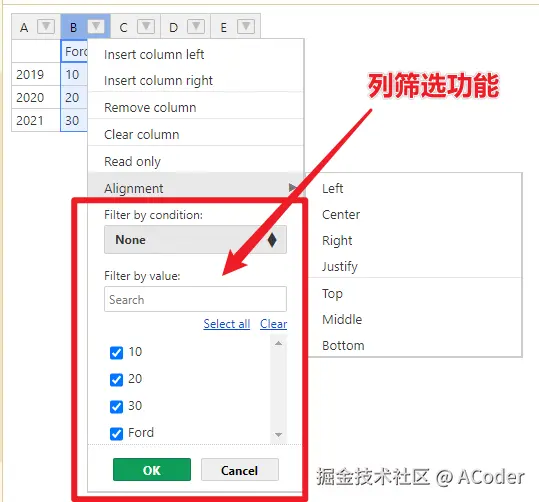
Task: Uncheck the value 10 checkbox
Action: (116, 352)
